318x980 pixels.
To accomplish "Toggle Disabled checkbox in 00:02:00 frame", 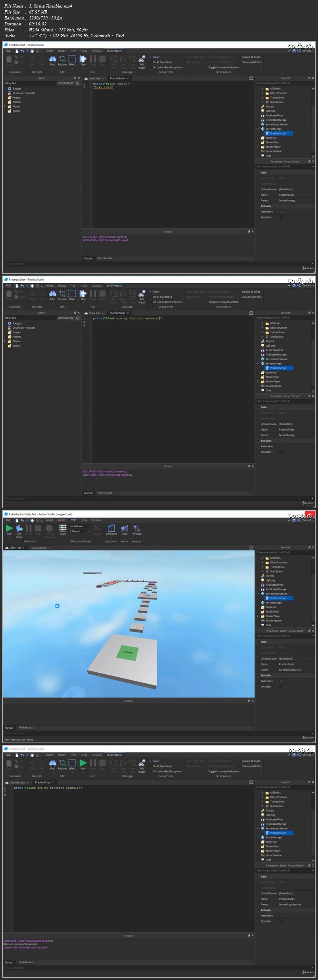I will [281, 217].
